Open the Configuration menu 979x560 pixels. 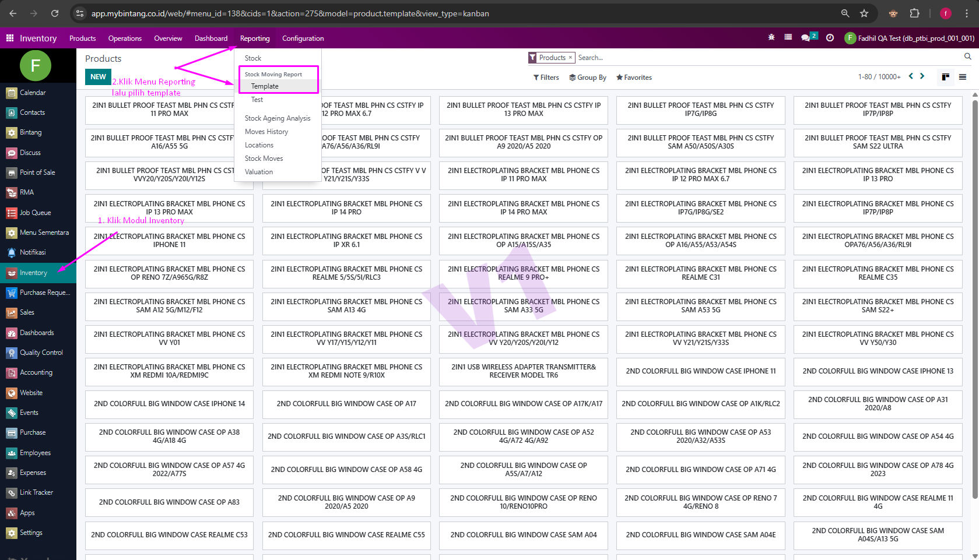point(303,38)
